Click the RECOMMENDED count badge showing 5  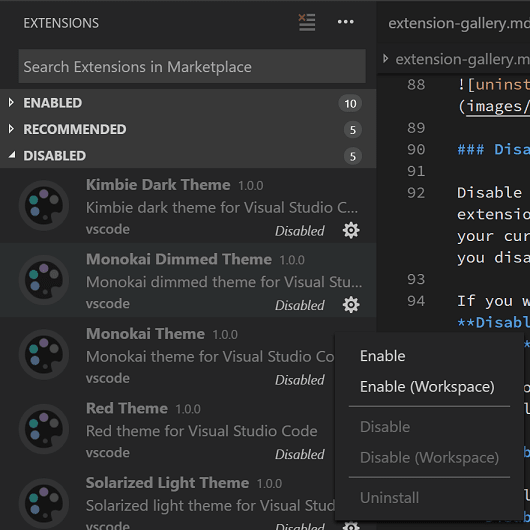pos(353,130)
